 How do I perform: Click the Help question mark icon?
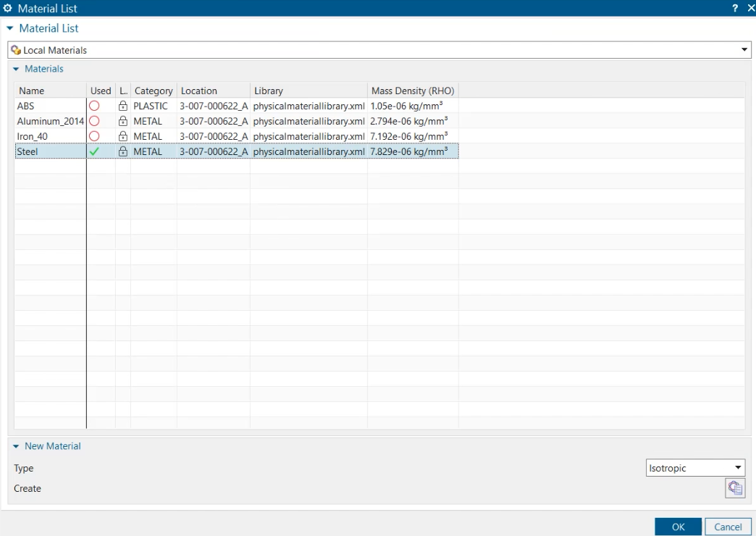pyautogui.click(x=734, y=8)
